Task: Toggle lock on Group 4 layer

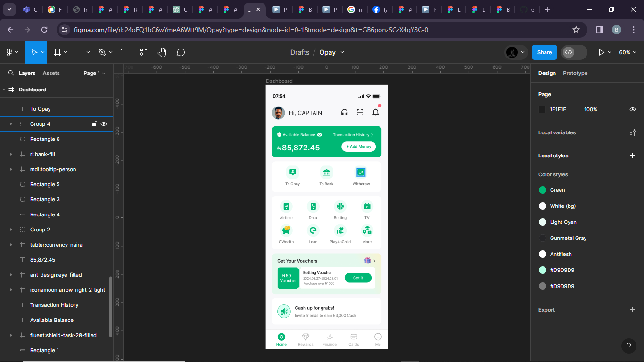Action: [94, 124]
